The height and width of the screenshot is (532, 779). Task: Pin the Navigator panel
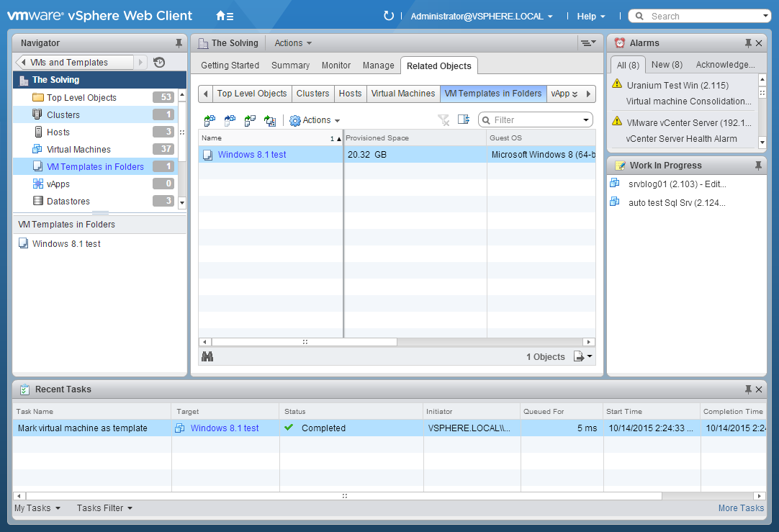179,43
